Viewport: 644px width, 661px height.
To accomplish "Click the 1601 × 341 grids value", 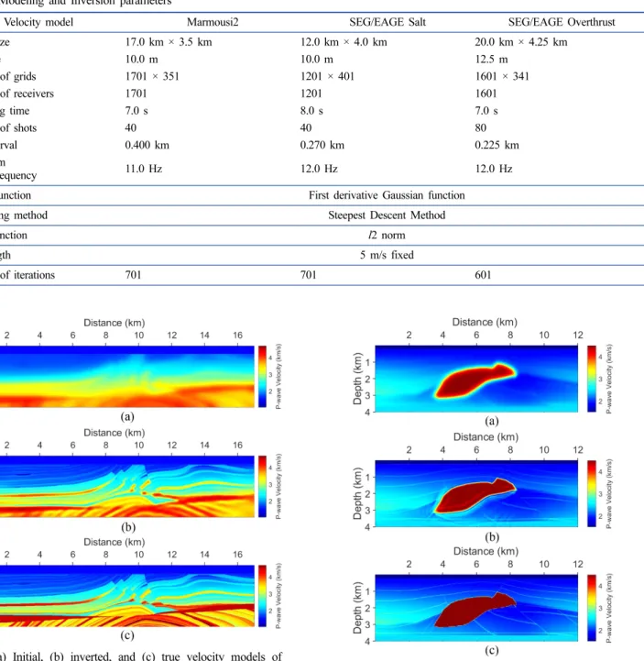I will pyautogui.click(x=502, y=76).
